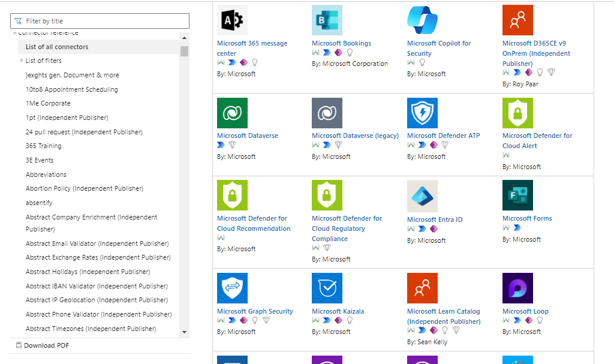Select List of all connectors in sidebar

coord(99,47)
